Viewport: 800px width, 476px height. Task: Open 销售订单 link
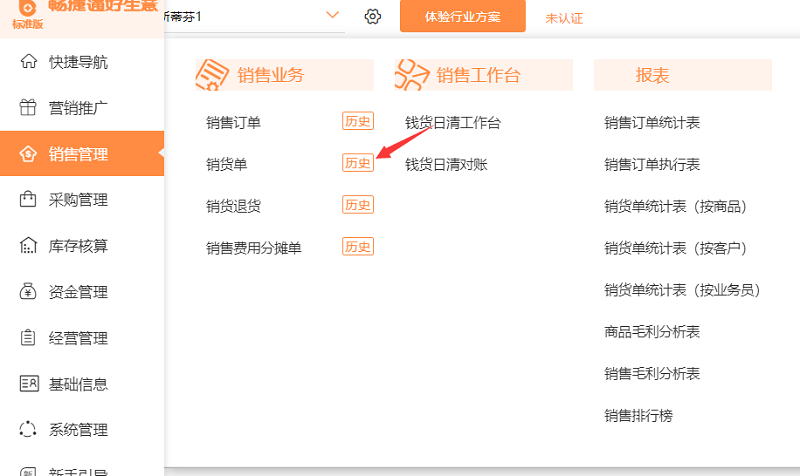pos(233,122)
